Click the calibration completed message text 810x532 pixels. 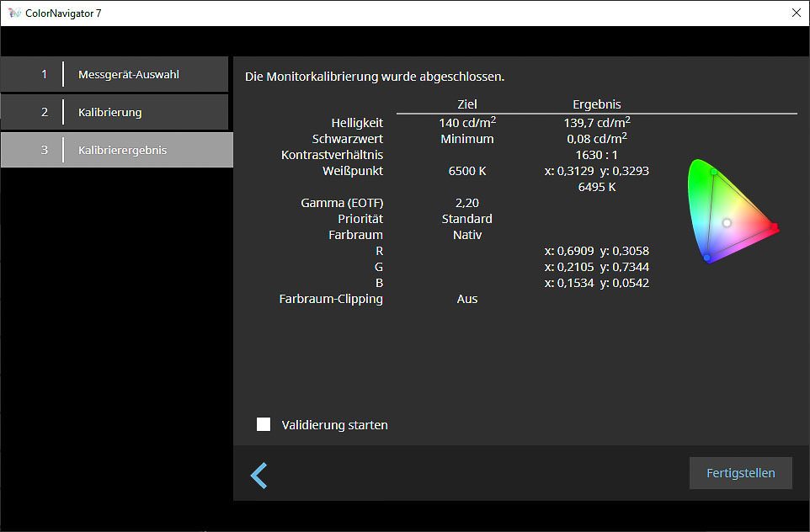(x=375, y=77)
